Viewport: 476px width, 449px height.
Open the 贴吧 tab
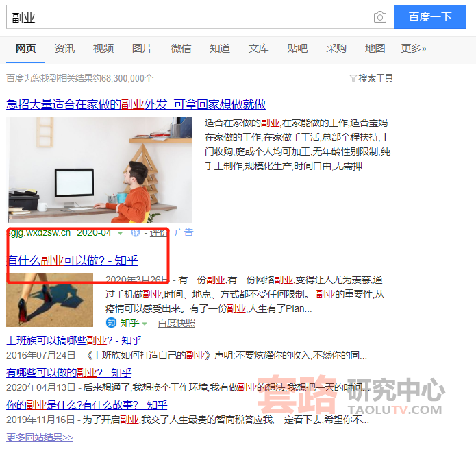pos(297,48)
